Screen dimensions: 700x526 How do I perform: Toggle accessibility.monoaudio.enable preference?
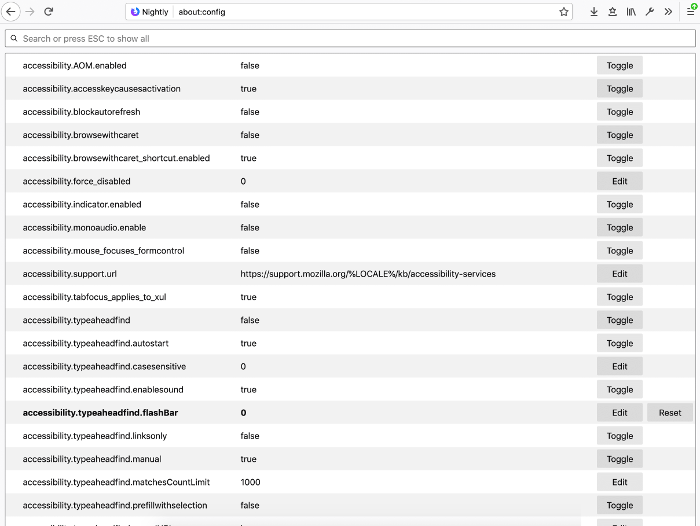pyautogui.click(x=620, y=228)
